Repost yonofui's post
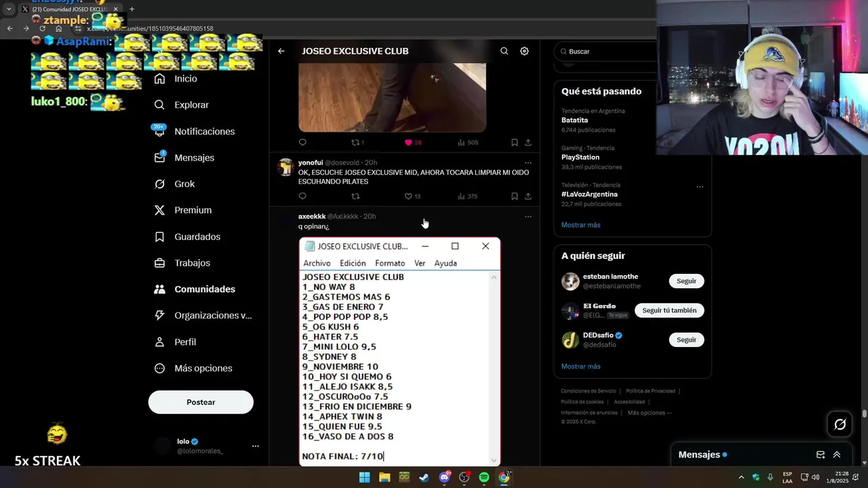Viewport: 868px width, 488px height. pos(355,196)
